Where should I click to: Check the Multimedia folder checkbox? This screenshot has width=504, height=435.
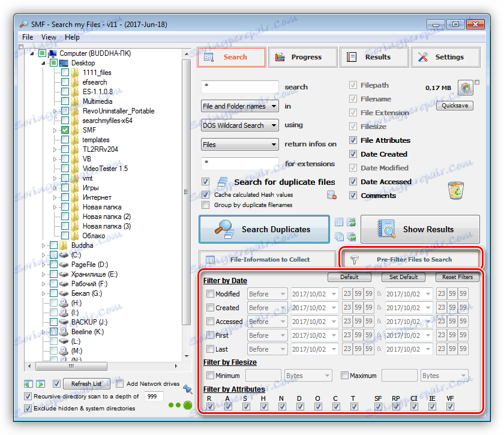(x=65, y=101)
